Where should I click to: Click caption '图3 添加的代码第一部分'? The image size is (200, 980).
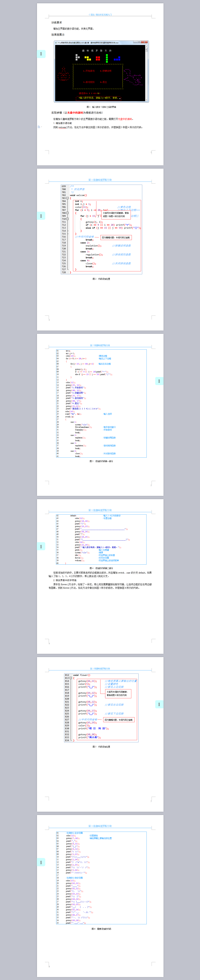[x=101, y=461]
